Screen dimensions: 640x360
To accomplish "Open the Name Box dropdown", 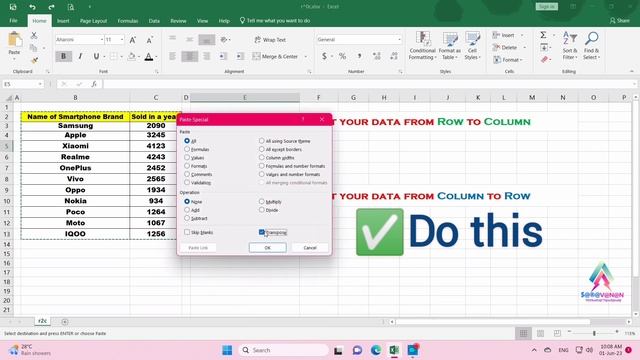I will (40, 84).
